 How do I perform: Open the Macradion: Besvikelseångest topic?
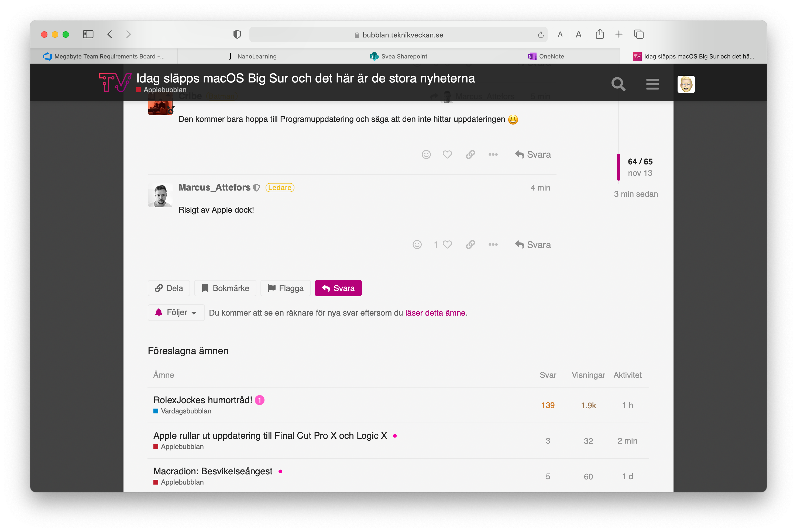(x=213, y=471)
